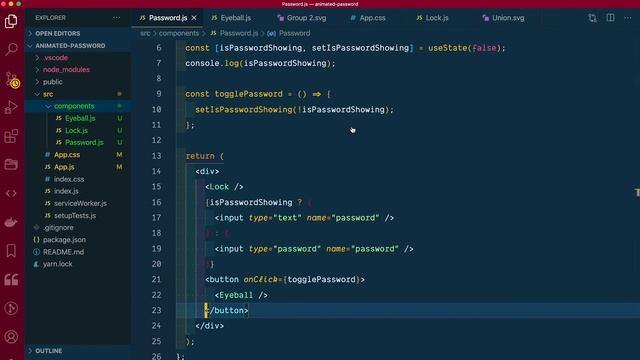The width and height of the screenshot is (640, 360).
Task: Open package.json in the explorer tree
Action: tap(64, 240)
